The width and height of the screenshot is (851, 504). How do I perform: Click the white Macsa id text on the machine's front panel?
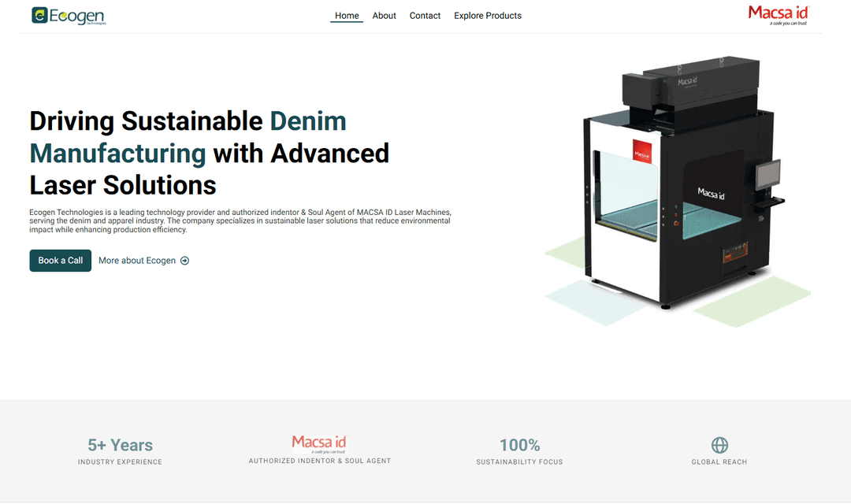pyautogui.click(x=711, y=193)
